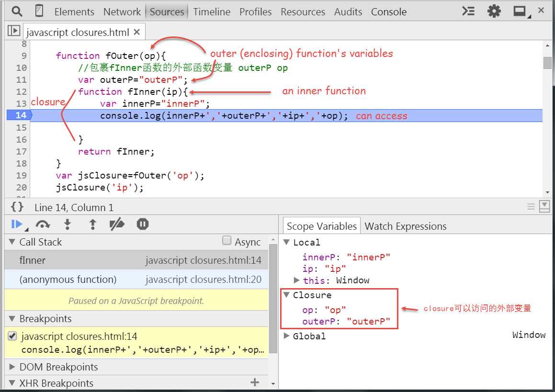This screenshot has height=392, width=555.
Task: Click the search magnifier icon
Action: point(17,11)
